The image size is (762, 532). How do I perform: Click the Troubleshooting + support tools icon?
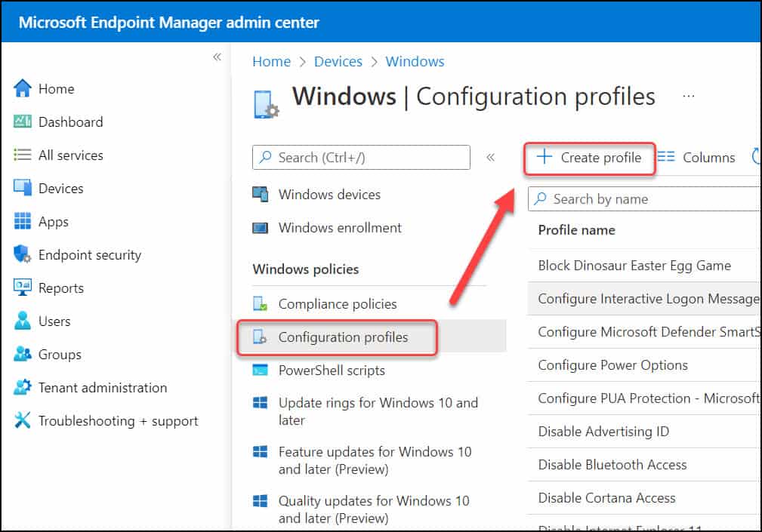(23, 420)
